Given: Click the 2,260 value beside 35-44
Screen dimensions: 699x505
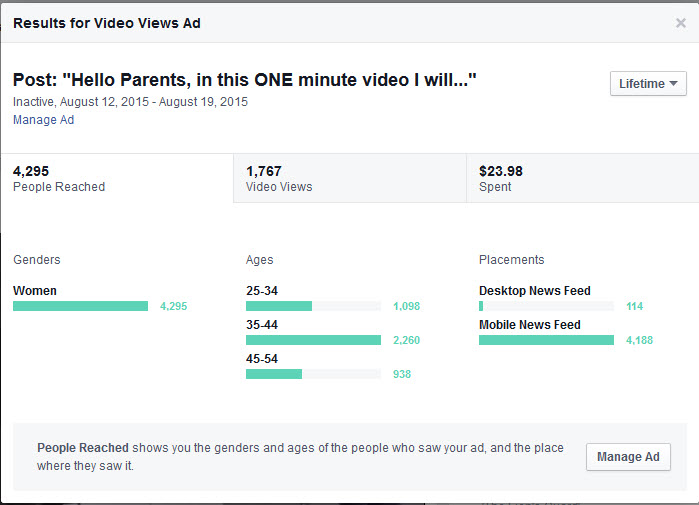Looking at the screenshot, I should [406, 341].
